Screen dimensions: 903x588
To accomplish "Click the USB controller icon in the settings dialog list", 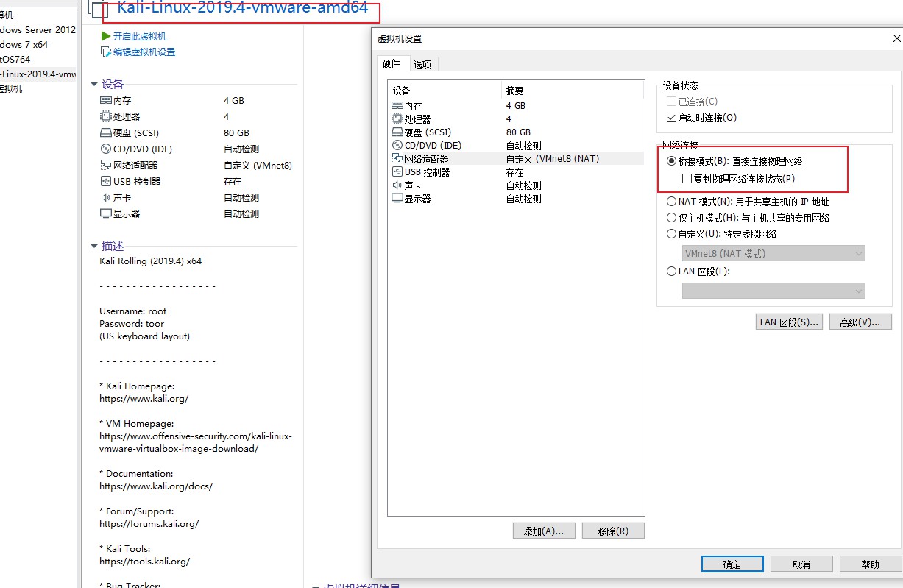I will point(397,172).
